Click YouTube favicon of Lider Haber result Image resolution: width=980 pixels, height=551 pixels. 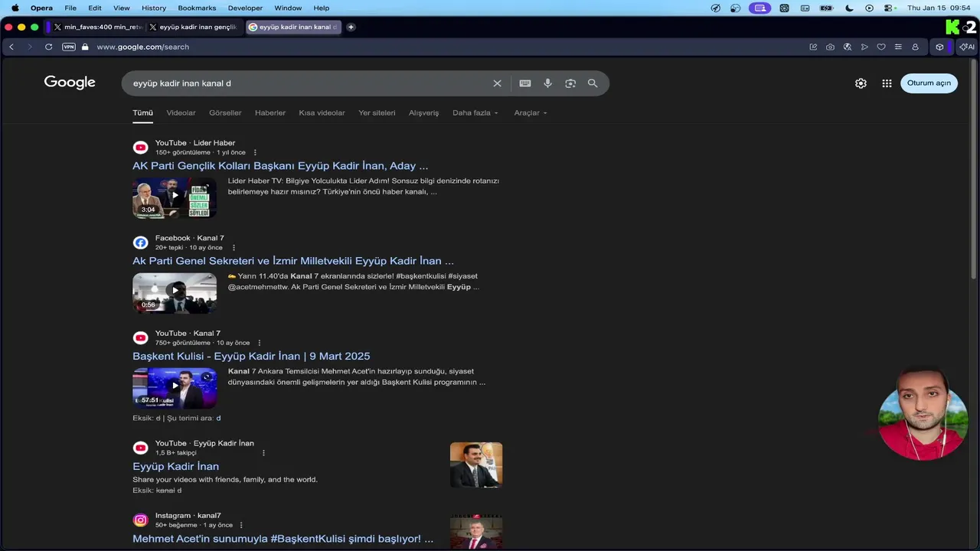140,148
